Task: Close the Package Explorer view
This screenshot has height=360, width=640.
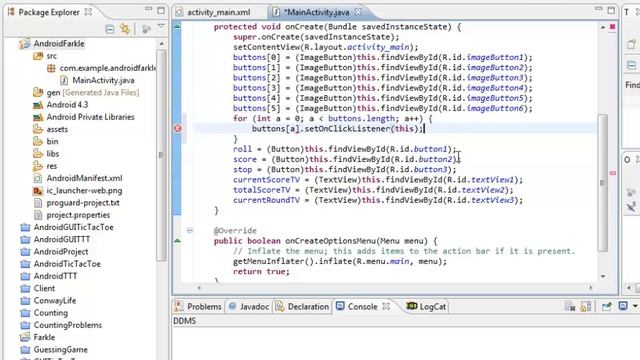Action: pos(88,12)
